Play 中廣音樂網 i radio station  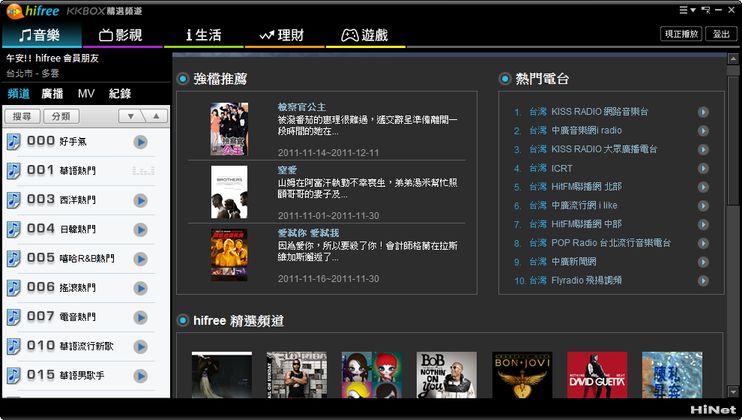703,131
